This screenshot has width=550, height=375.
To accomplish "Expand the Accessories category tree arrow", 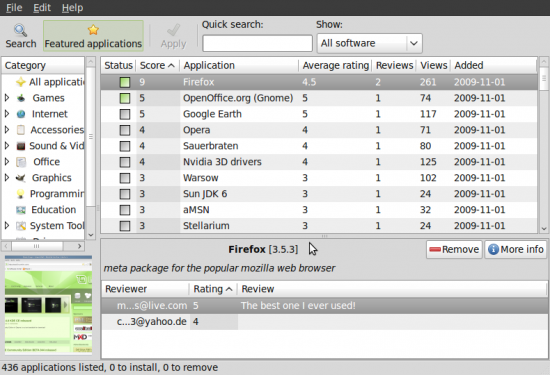I will pyautogui.click(x=7, y=130).
